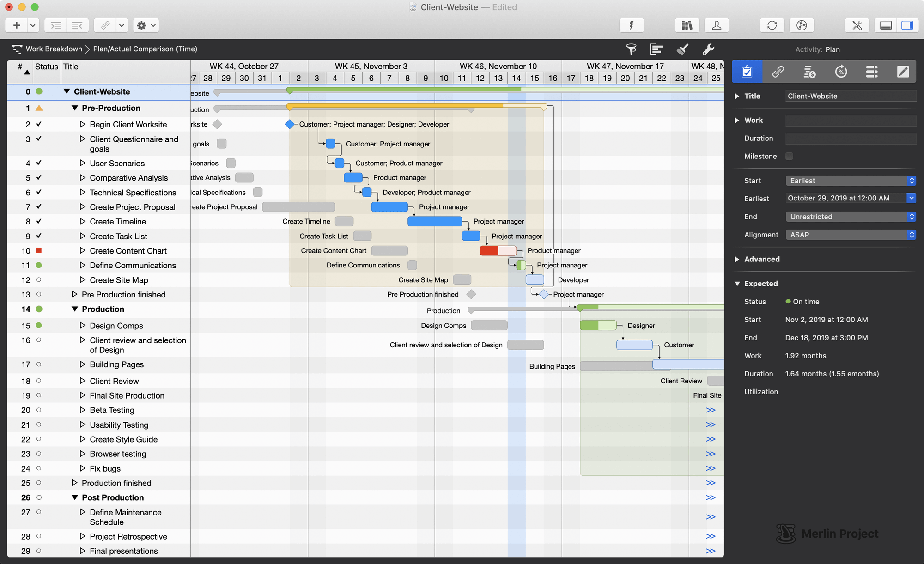924x564 pixels.
Task: Expand the Advanced section
Action: click(x=737, y=259)
